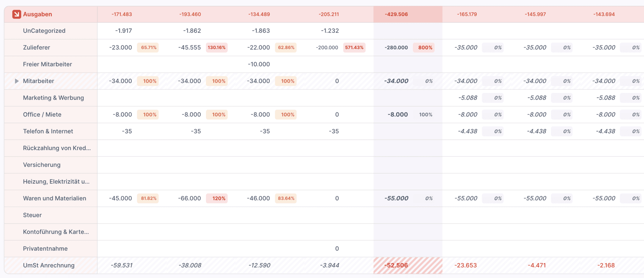The image size is (644, 278).
Task: Select the -10.000 Freier Mitarbeiter cell
Action: pos(259,64)
